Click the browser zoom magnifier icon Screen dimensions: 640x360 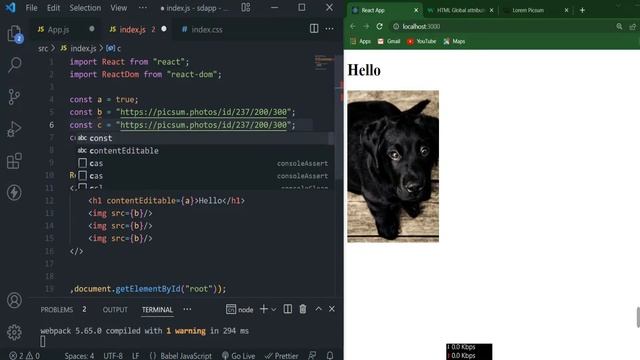point(619,27)
